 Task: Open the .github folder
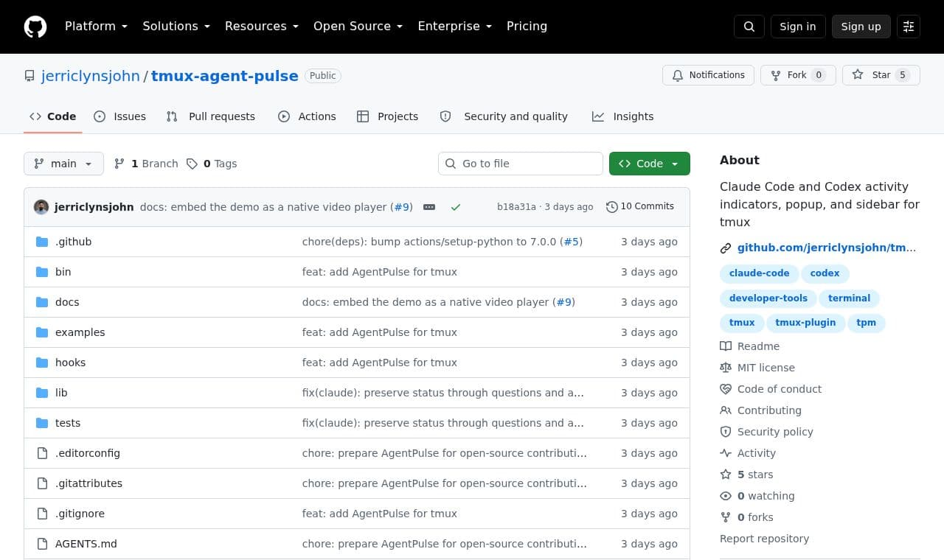[x=73, y=242]
